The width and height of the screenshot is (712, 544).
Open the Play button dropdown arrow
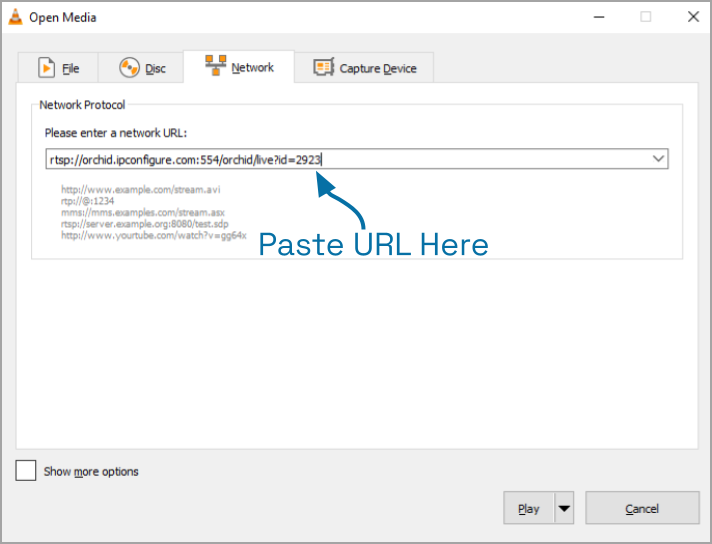564,508
